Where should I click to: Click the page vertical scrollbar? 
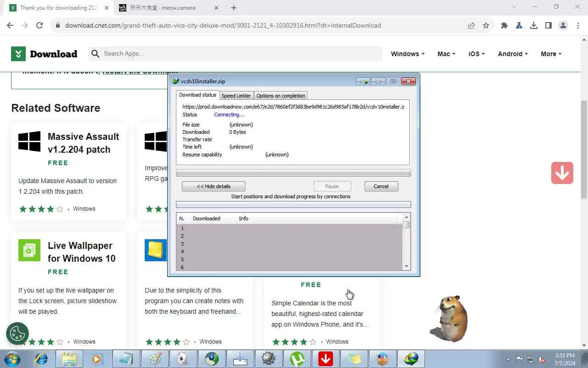click(x=584, y=149)
